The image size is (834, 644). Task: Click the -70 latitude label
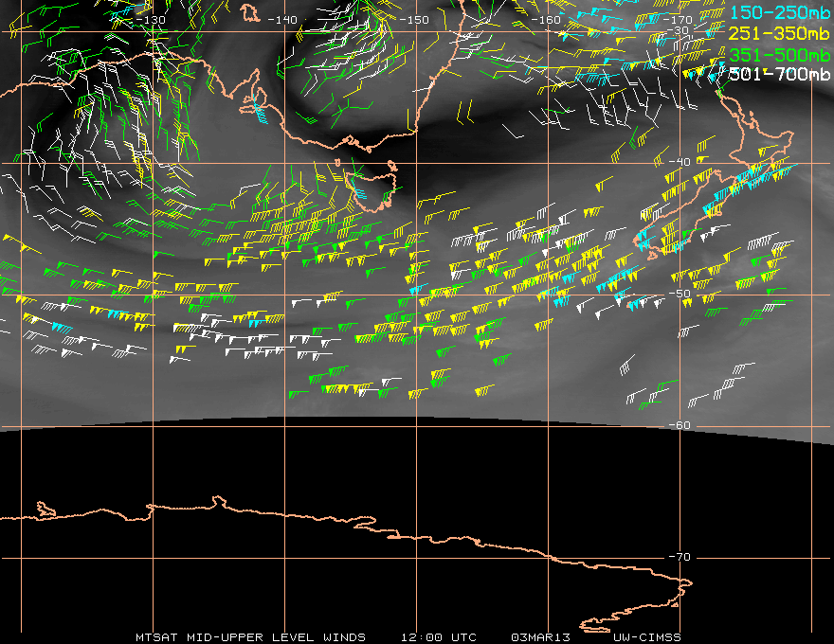tap(680, 557)
